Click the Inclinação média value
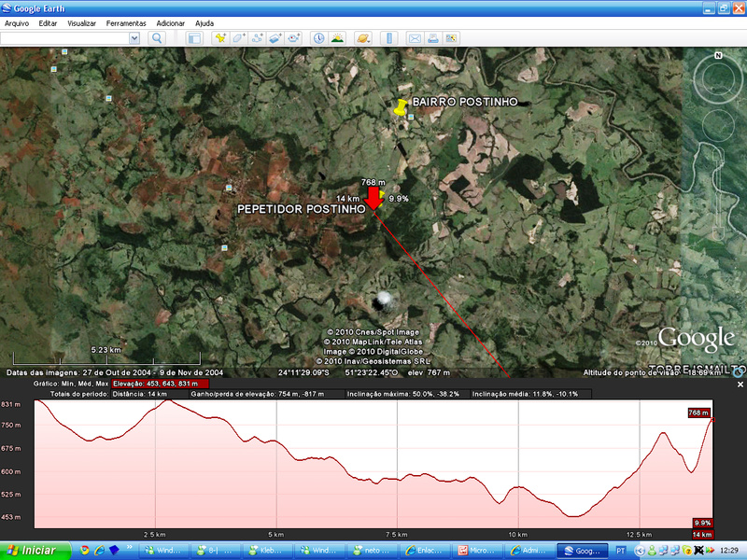 coord(525,394)
